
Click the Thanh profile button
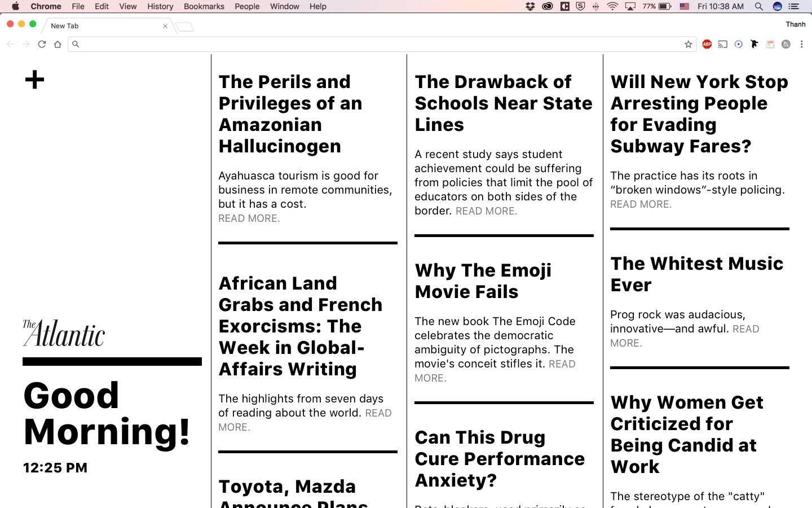click(796, 24)
